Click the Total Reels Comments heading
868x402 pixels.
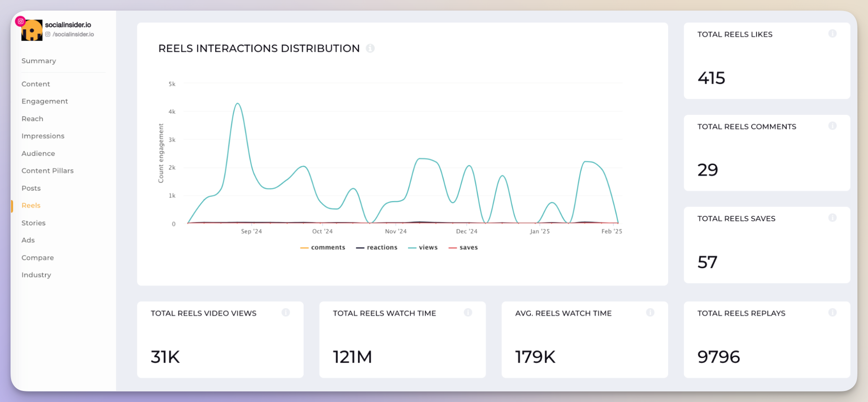pyautogui.click(x=747, y=127)
